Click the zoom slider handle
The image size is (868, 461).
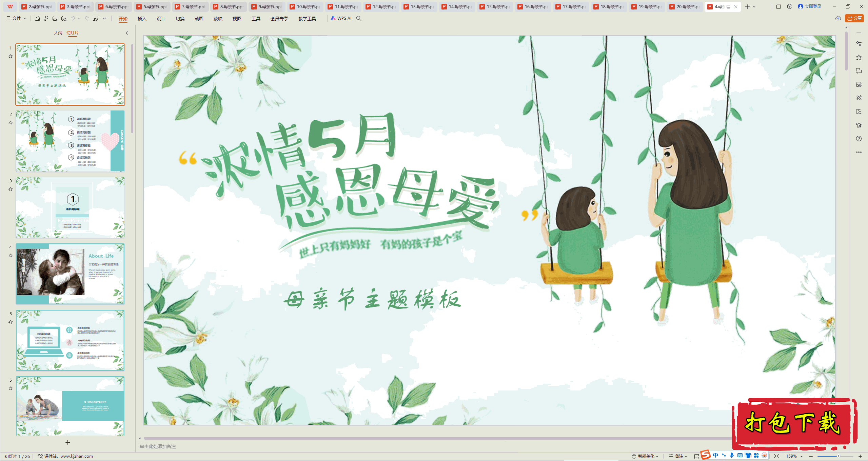(x=838, y=456)
